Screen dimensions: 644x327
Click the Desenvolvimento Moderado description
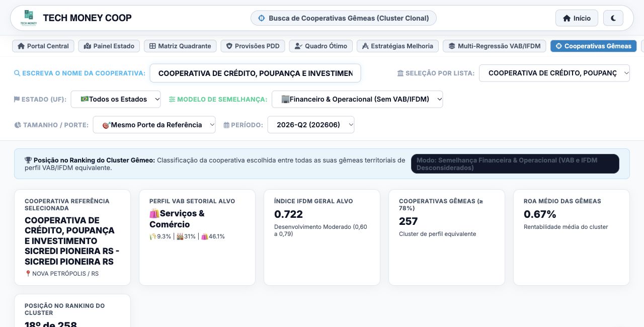(320, 230)
